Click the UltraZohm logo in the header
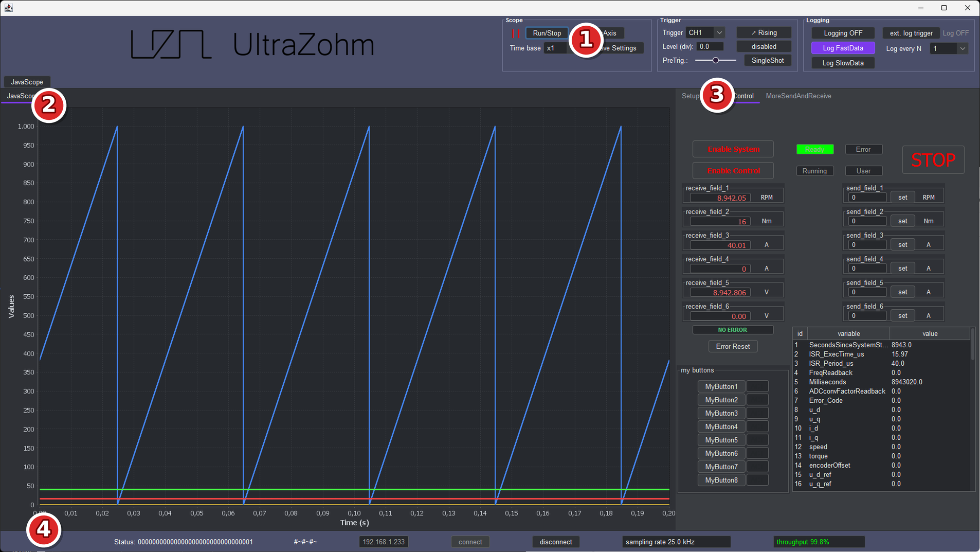 pos(252,44)
